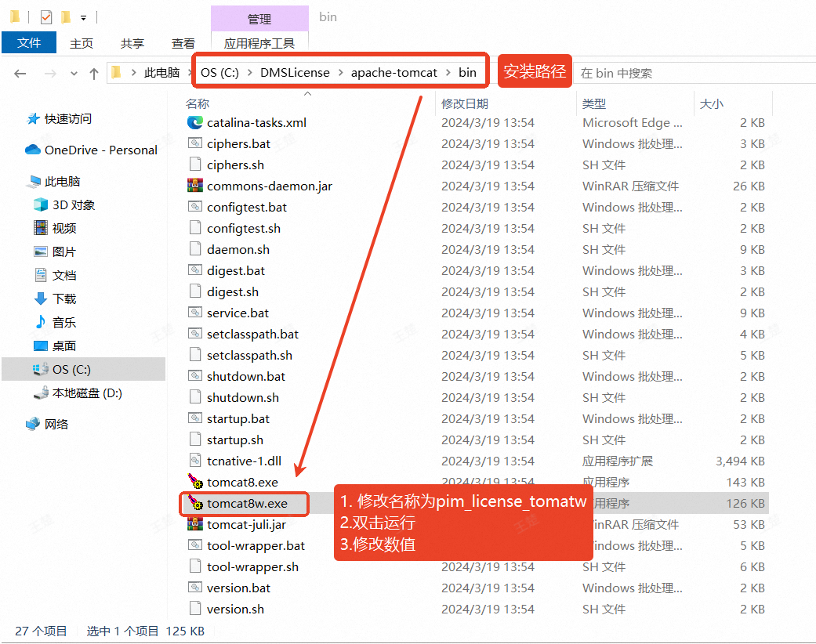Viewport: 816px width, 644px height.
Task: Click the OS (C:) drive icon in the sidebar
Action: tap(41, 369)
